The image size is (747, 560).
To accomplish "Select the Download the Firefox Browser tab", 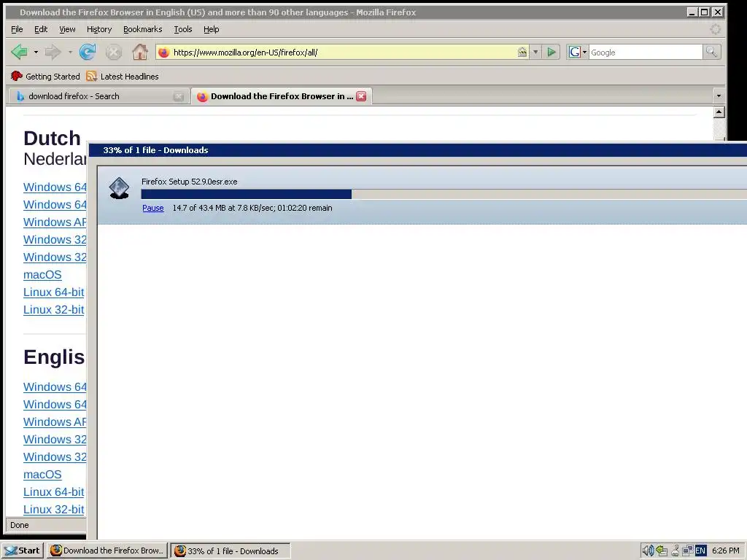I will click(282, 96).
